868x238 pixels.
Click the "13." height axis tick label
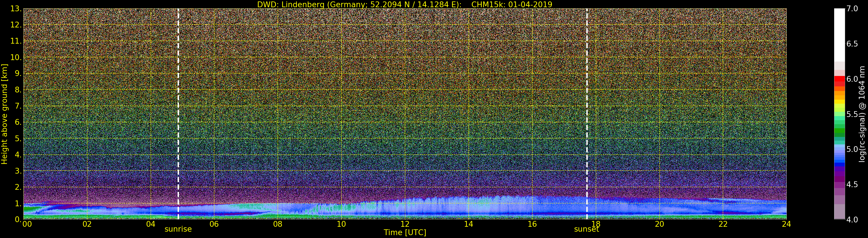coord(16,9)
